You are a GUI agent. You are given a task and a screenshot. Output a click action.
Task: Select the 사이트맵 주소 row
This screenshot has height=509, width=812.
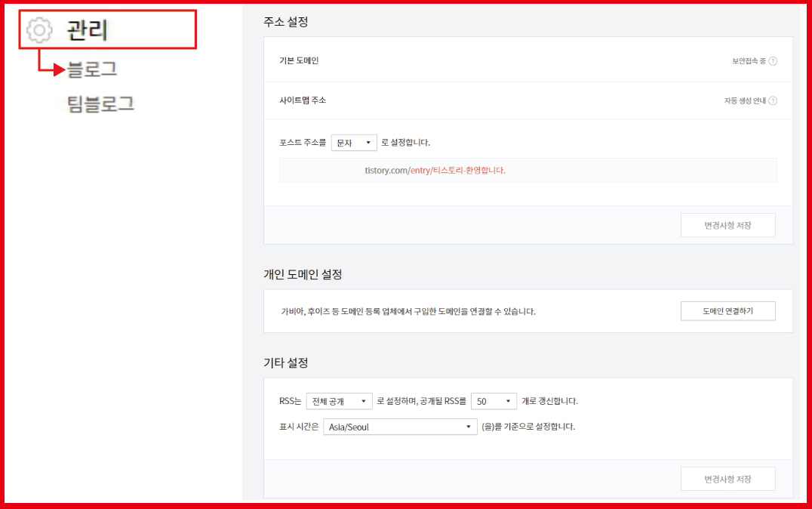(302, 99)
